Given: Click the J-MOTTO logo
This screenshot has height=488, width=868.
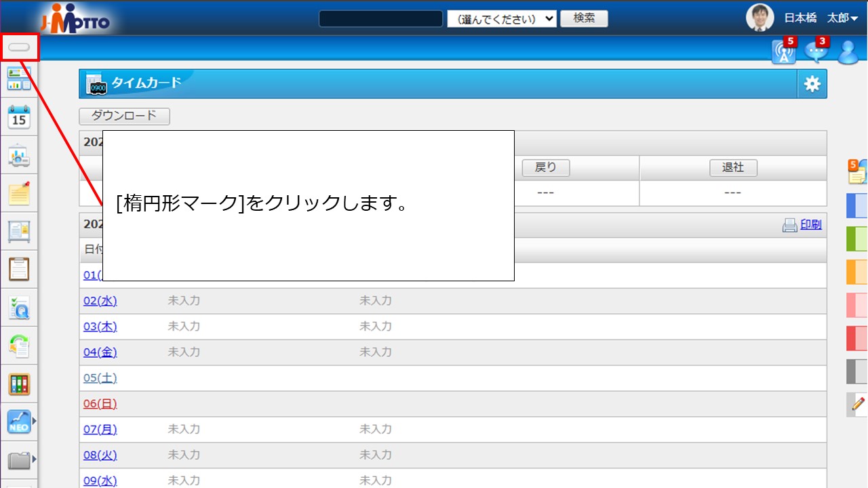Looking at the screenshot, I should pos(75,18).
